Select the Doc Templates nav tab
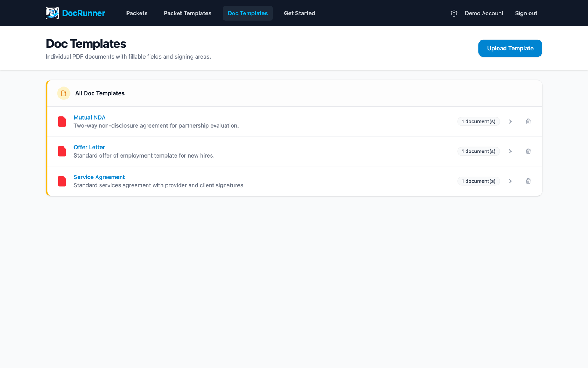Screen dimensions: 588x368 [x=248, y=13]
